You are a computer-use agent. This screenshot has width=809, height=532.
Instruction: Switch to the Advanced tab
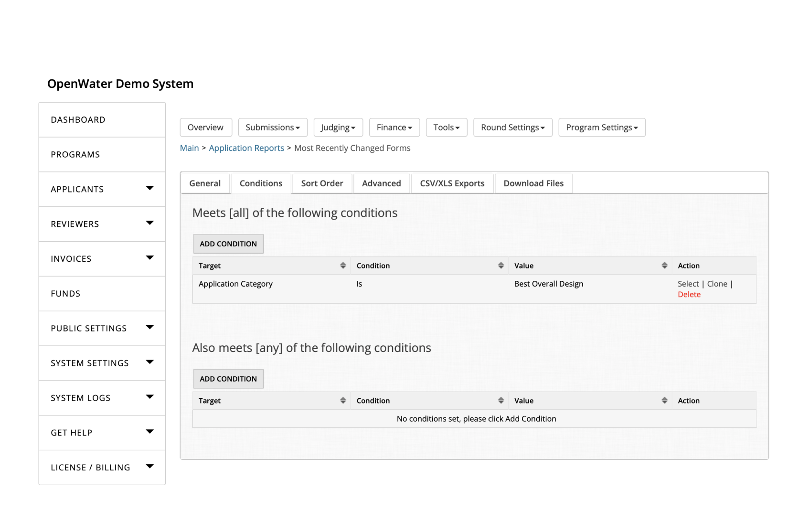click(x=381, y=183)
